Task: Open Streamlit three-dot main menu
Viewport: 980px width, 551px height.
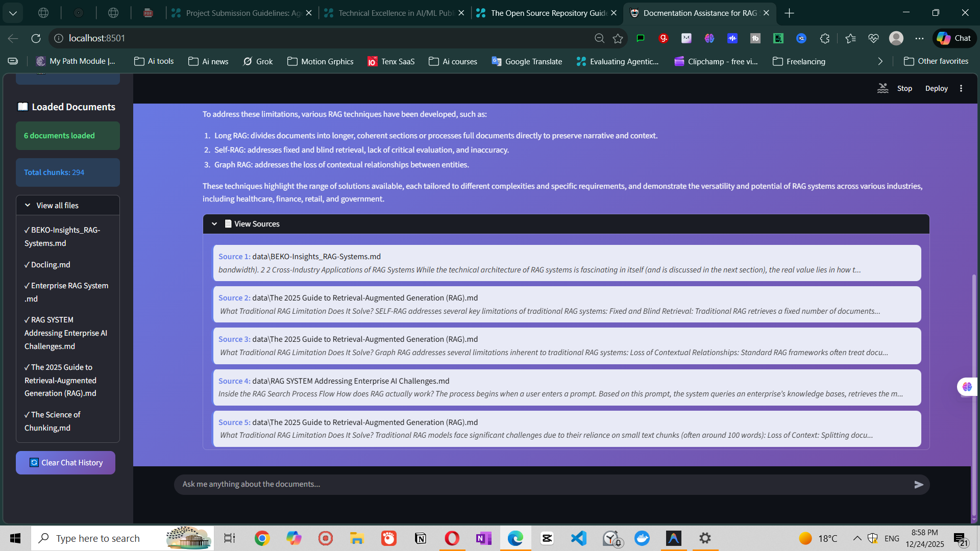Action: (x=961, y=88)
